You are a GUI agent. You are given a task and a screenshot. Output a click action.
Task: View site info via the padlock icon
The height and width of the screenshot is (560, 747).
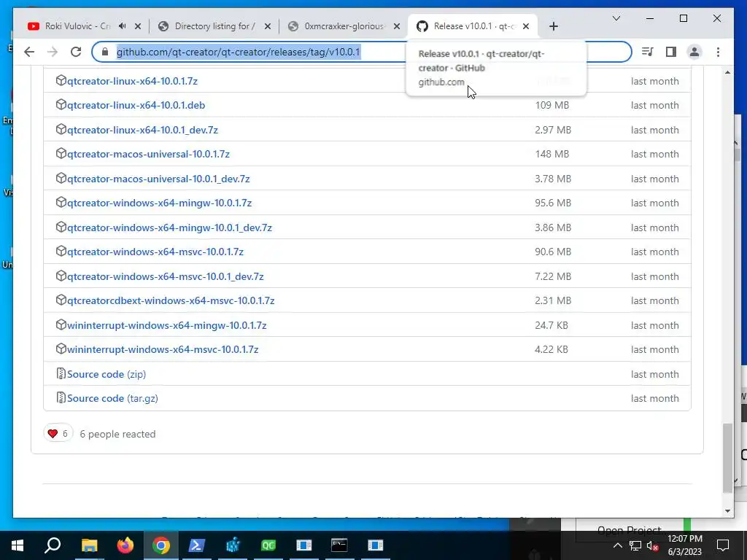pos(105,52)
